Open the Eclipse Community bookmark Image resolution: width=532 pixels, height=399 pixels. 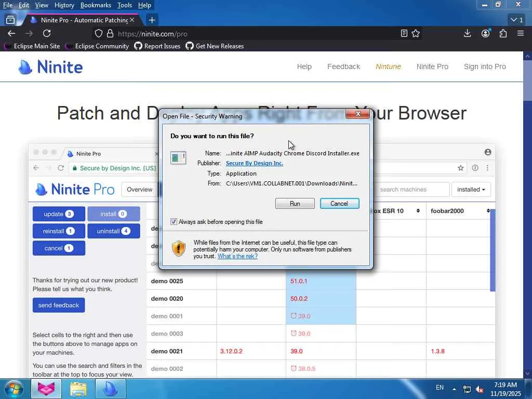click(97, 46)
